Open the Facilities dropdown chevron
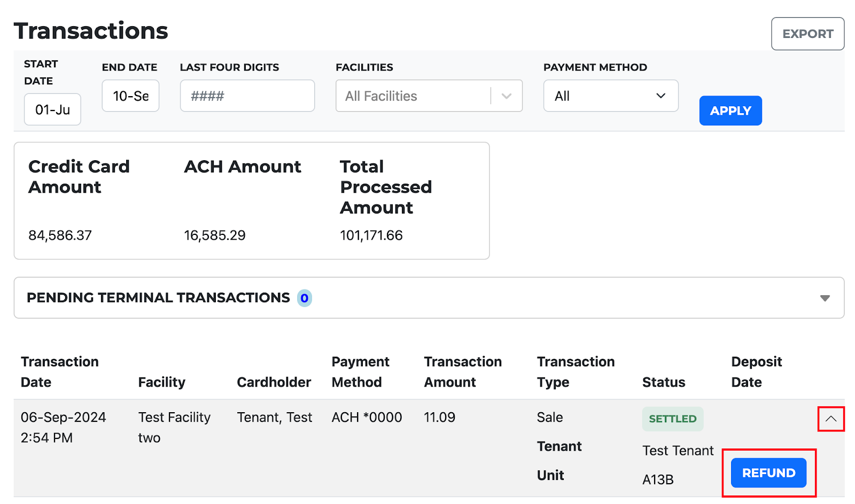The width and height of the screenshot is (855, 504). click(x=507, y=96)
